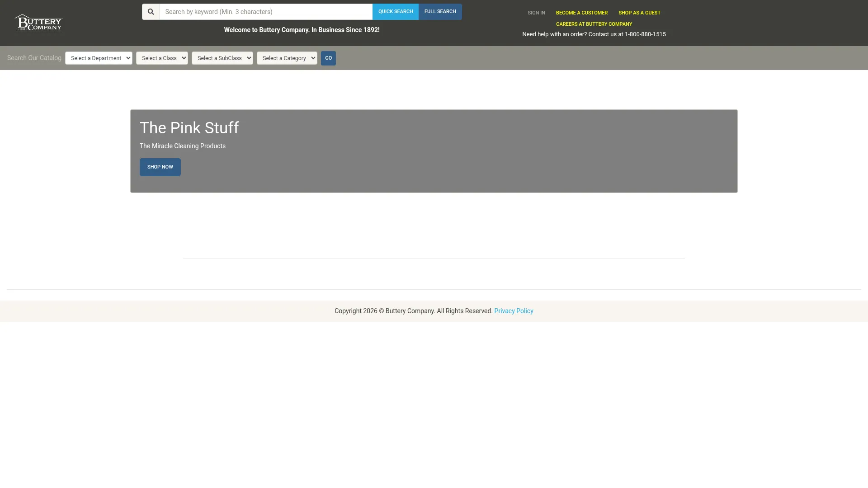
Task: Click The Pink Stuff banner heading
Action: point(189,128)
